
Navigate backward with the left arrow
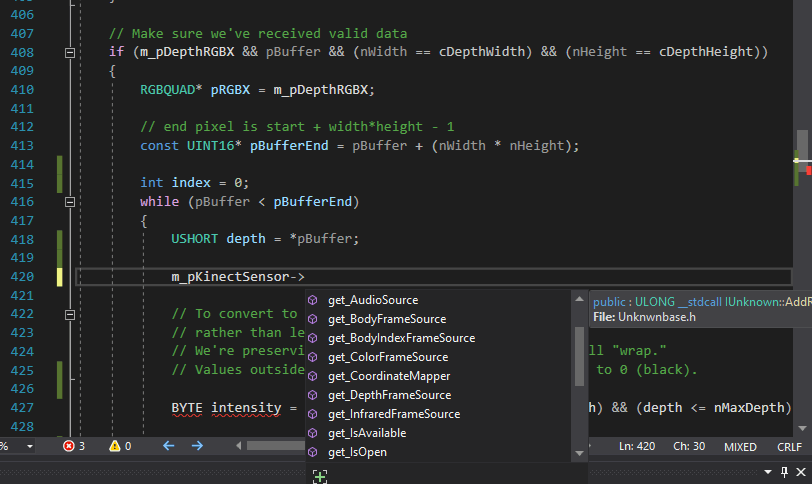pyautogui.click(x=168, y=446)
